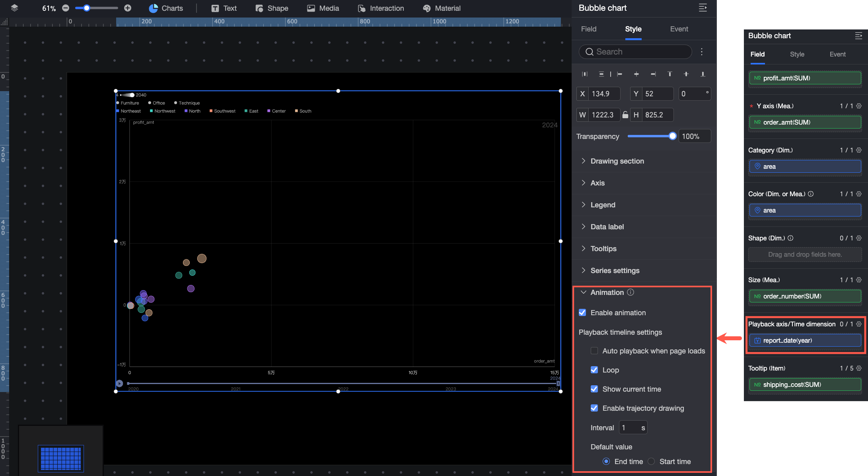Align element to the right edge
868x476 pixels.
pos(653,74)
